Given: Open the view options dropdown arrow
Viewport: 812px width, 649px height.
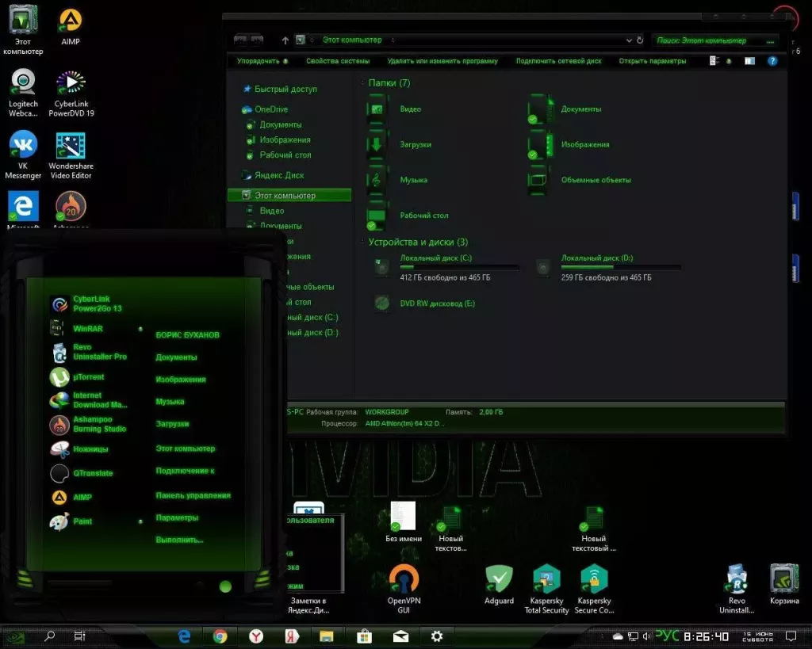Looking at the screenshot, I should click(x=730, y=61).
